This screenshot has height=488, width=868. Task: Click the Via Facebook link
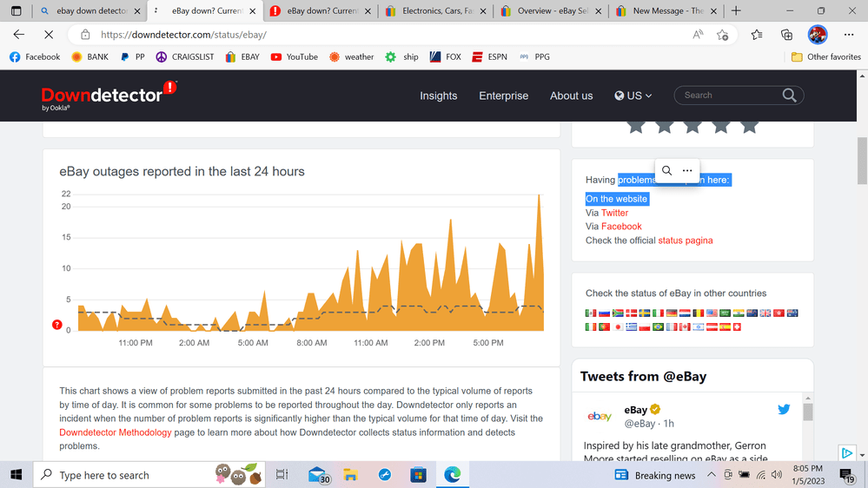coord(621,227)
